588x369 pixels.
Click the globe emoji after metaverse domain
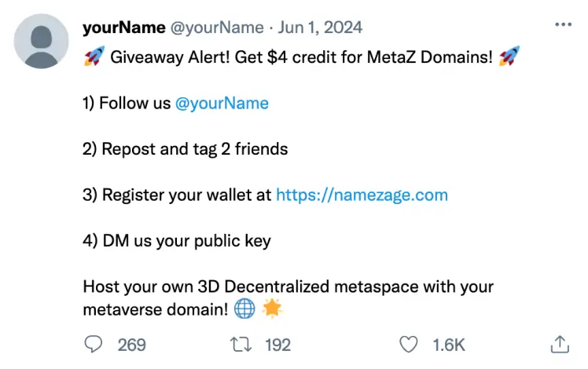[x=244, y=309]
